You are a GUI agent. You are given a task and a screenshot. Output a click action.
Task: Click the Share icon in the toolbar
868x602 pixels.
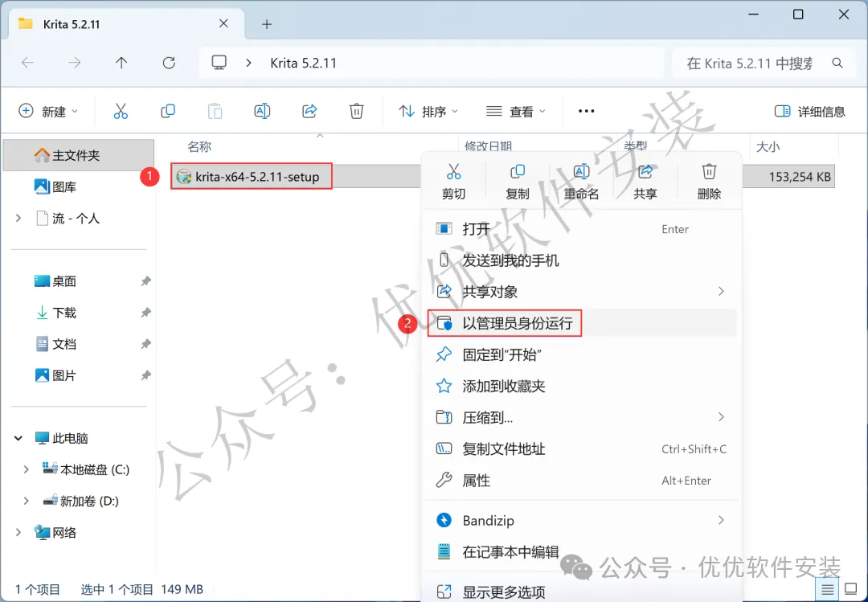309,111
